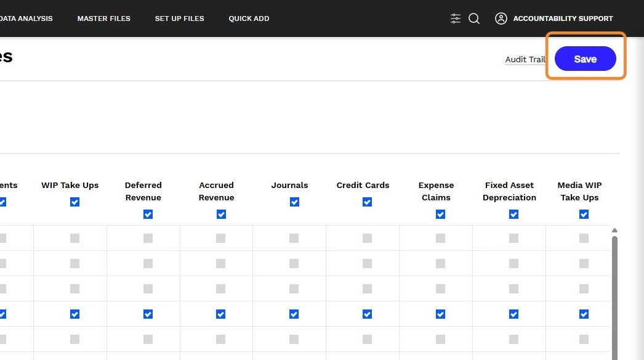Viewport: 644px width, 360px height.
Task: Uncheck the Deferred Revenue header checkbox
Action: pyautogui.click(x=148, y=215)
